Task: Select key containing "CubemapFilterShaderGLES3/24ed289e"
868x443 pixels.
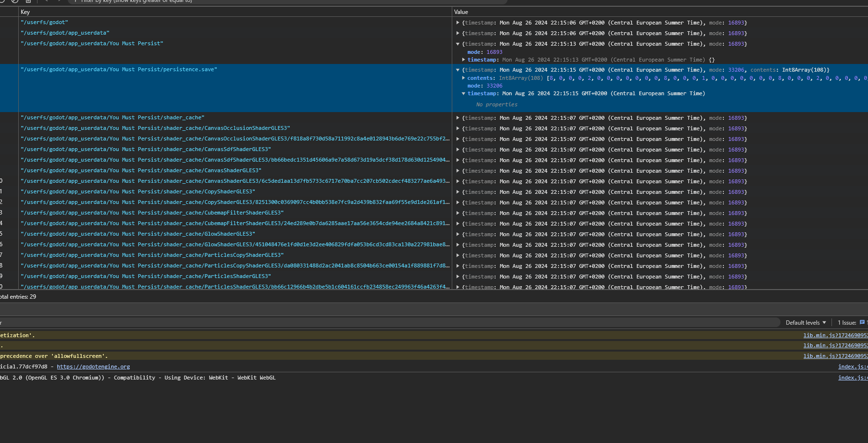Action: coord(235,223)
